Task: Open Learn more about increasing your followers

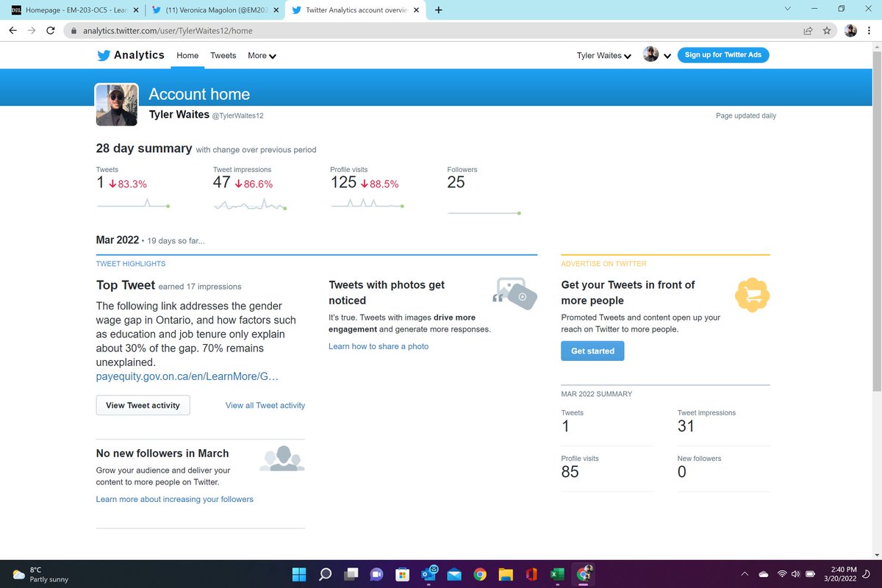Action: click(x=175, y=499)
